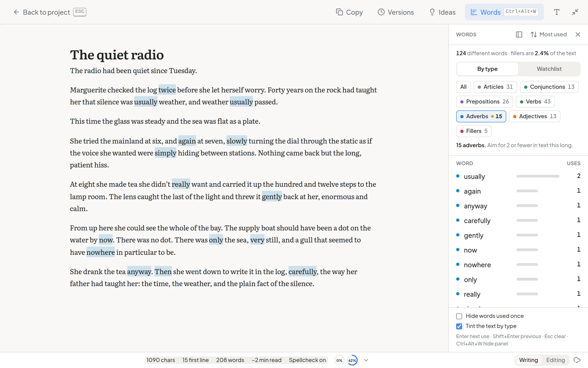
Task: Expand the status bar chevron
Action: tap(366, 360)
